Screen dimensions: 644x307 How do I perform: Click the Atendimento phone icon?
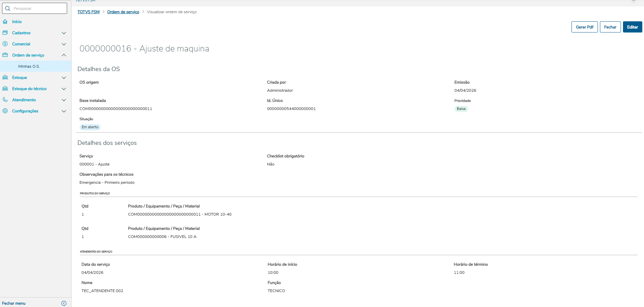[x=5, y=100]
